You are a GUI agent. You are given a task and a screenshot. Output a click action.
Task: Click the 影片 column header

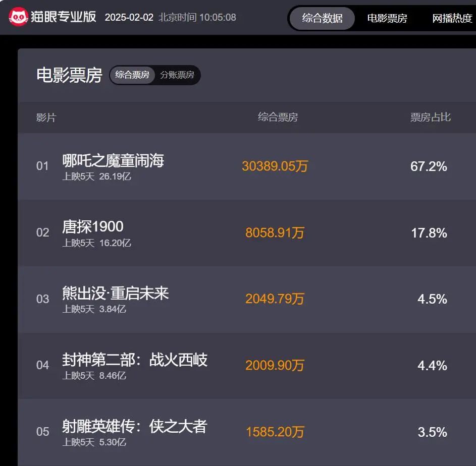click(46, 118)
